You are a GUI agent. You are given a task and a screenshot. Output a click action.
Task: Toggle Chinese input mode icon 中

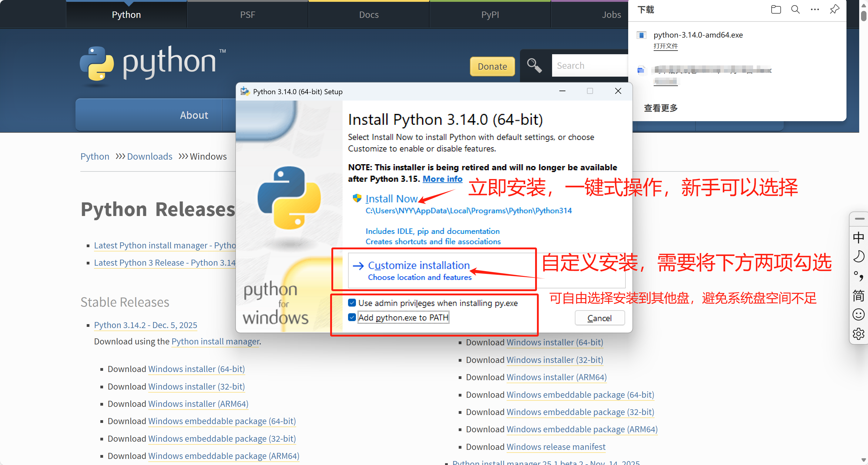(858, 237)
